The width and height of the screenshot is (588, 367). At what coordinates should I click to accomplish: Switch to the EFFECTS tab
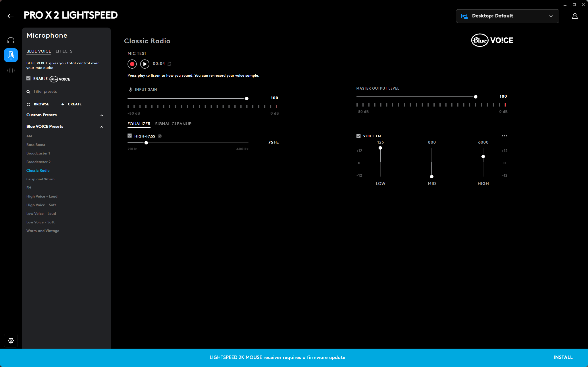[64, 51]
